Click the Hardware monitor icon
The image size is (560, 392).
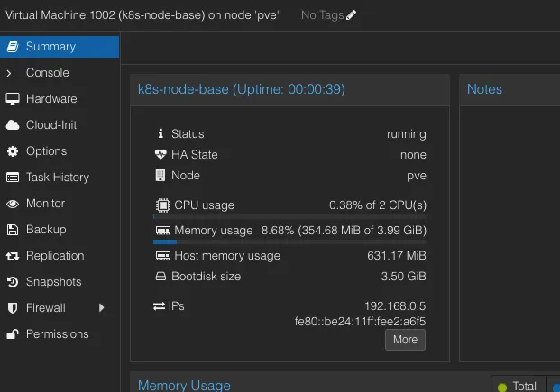[13, 99]
